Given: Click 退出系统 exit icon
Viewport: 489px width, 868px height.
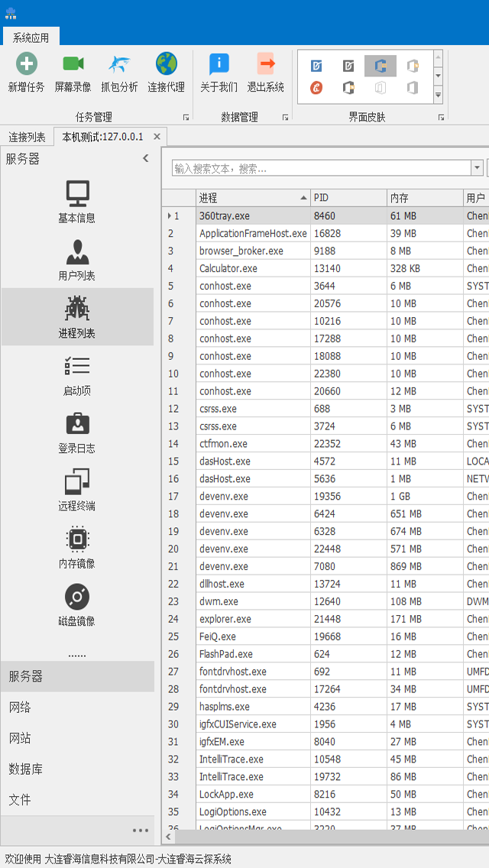Looking at the screenshot, I should (x=265, y=65).
